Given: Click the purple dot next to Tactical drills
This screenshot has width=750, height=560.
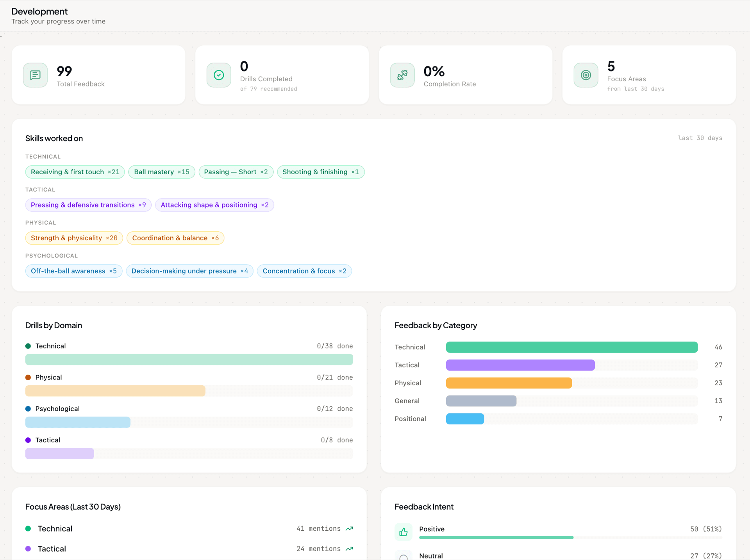Looking at the screenshot, I should point(28,440).
